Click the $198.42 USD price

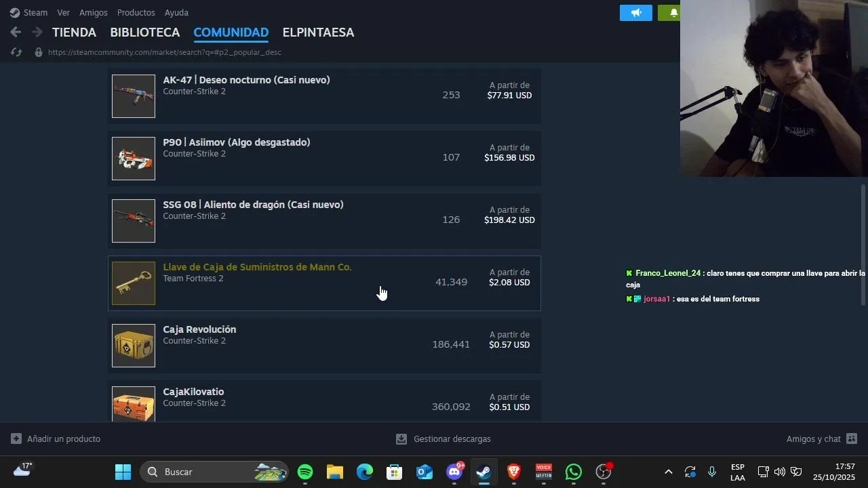(509, 220)
